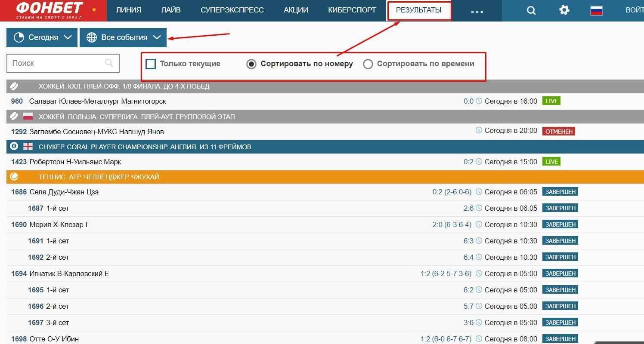The image size is (644, 344).
Task: Click clock icon for Салават Юлаев match
Action: pyautogui.click(x=479, y=101)
